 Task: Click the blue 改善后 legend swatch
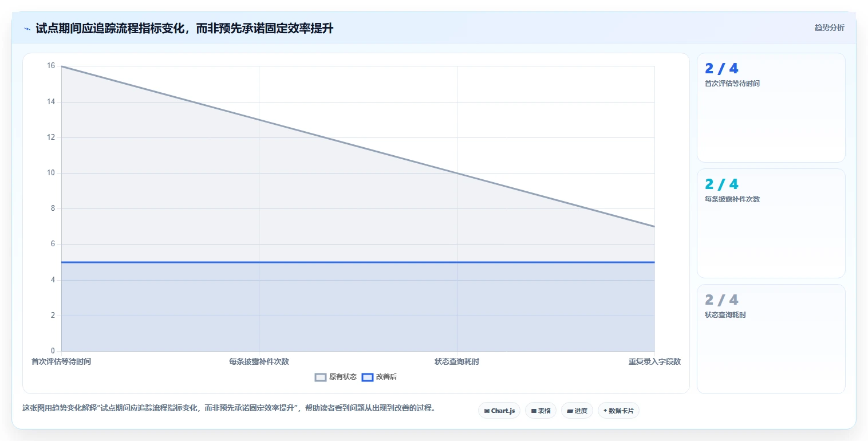pyautogui.click(x=368, y=377)
